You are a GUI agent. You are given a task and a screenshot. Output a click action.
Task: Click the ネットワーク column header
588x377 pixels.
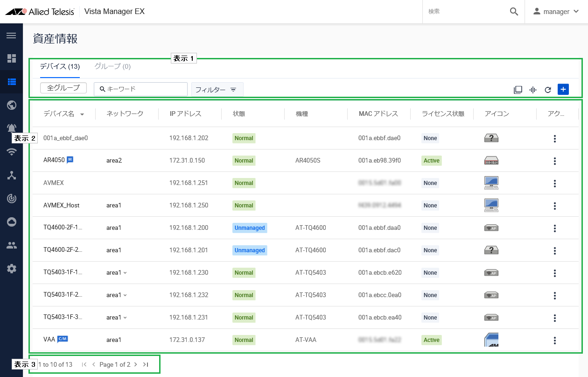(125, 114)
